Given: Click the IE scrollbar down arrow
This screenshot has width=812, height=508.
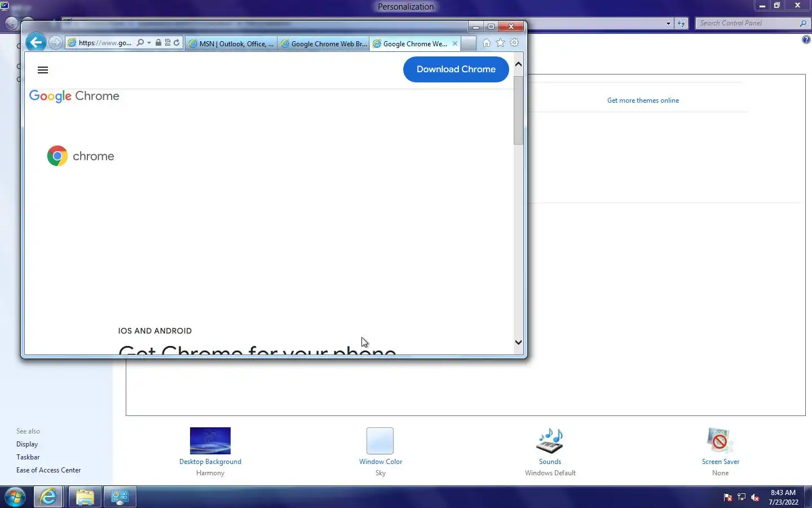Looking at the screenshot, I should click(518, 342).
